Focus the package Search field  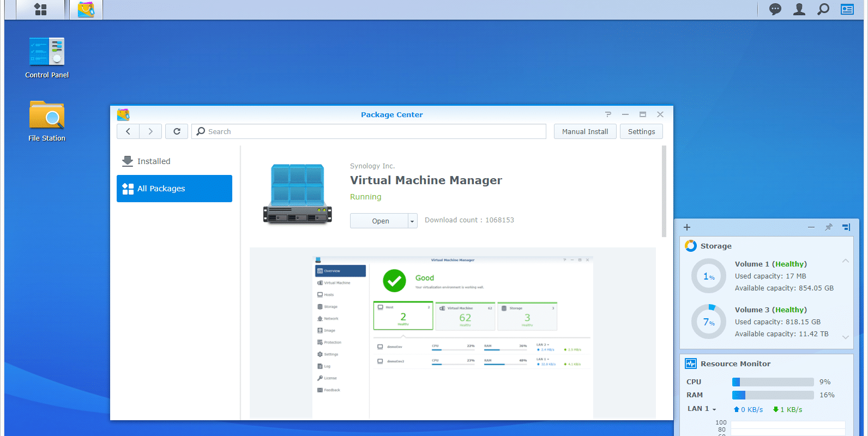pyautogui.click(x=369, y=131)
